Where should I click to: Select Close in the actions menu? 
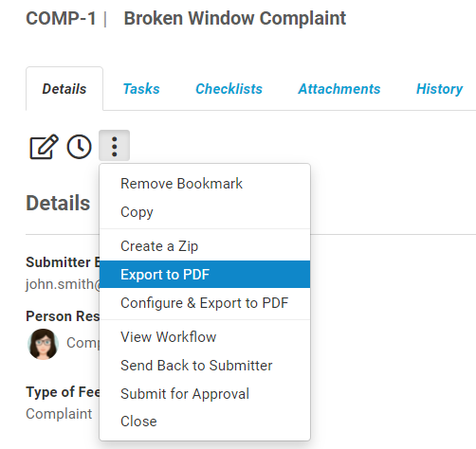coord(205,422)
